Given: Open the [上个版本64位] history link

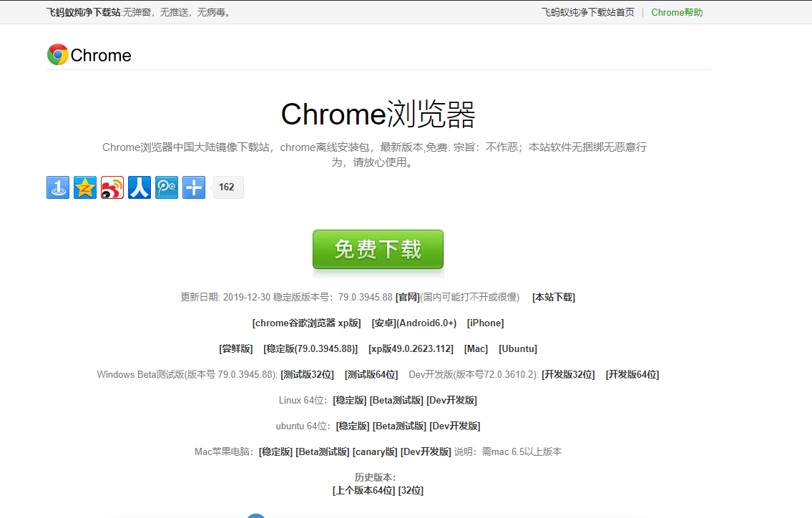Looking at the screenshot, I should [x=363, y=491].
